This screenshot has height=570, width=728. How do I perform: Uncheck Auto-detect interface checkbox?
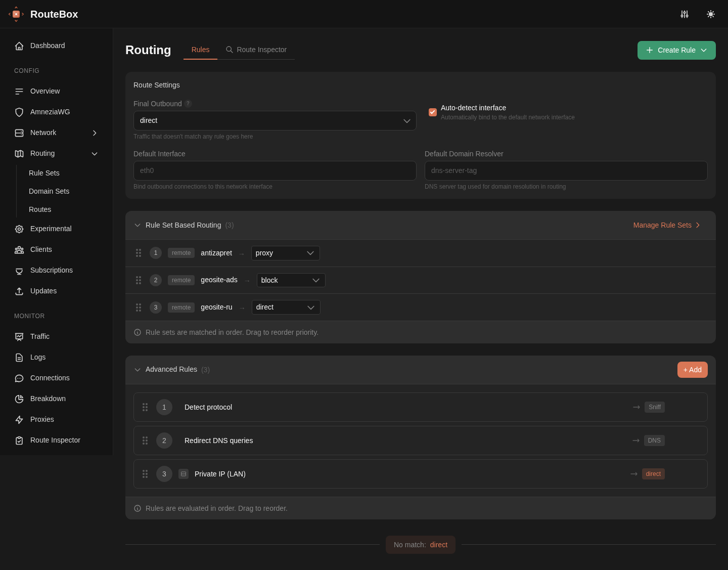[433, 112]
